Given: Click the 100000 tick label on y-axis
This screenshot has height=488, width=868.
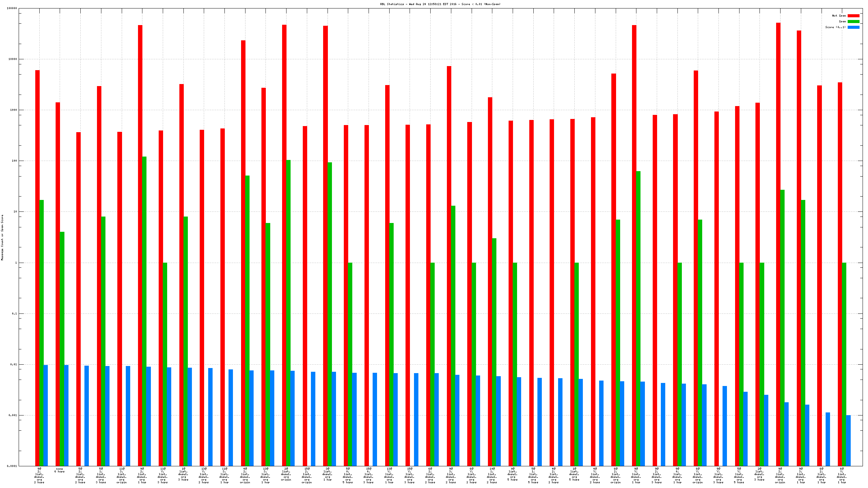Looking at the screenshot, I should pyautogui.click(x=12, y=8).
